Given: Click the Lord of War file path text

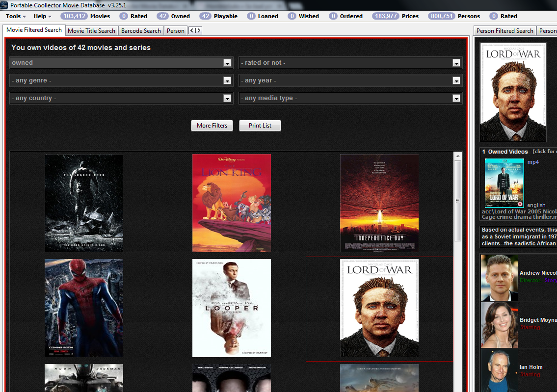Looking at the screenshot, I should point(519,214).
